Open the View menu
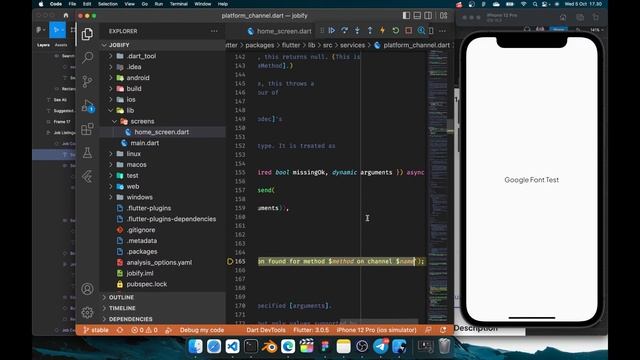 click(129, 4)
